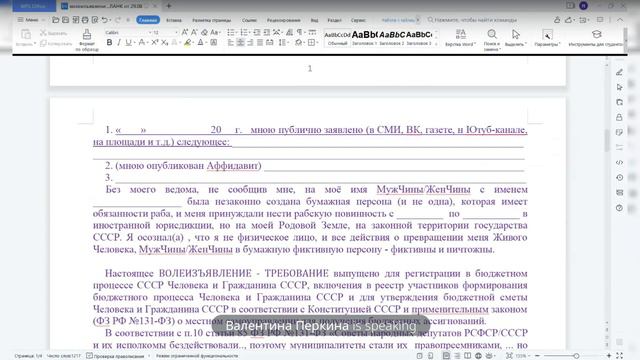
Task: Apply the yellow text highlight color
Action: 187,42
